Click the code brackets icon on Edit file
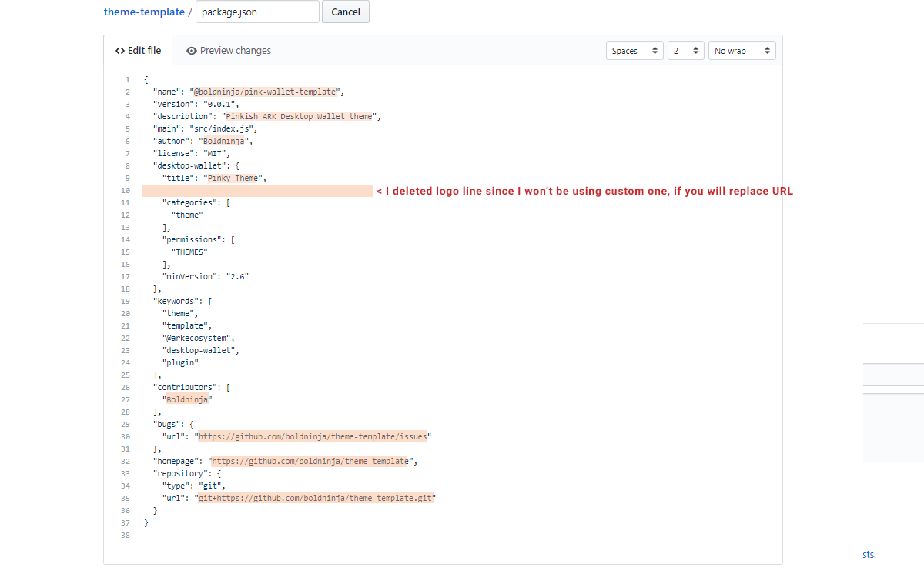Image resolution: width=924 pixels, height=574 pixels. 120,51
